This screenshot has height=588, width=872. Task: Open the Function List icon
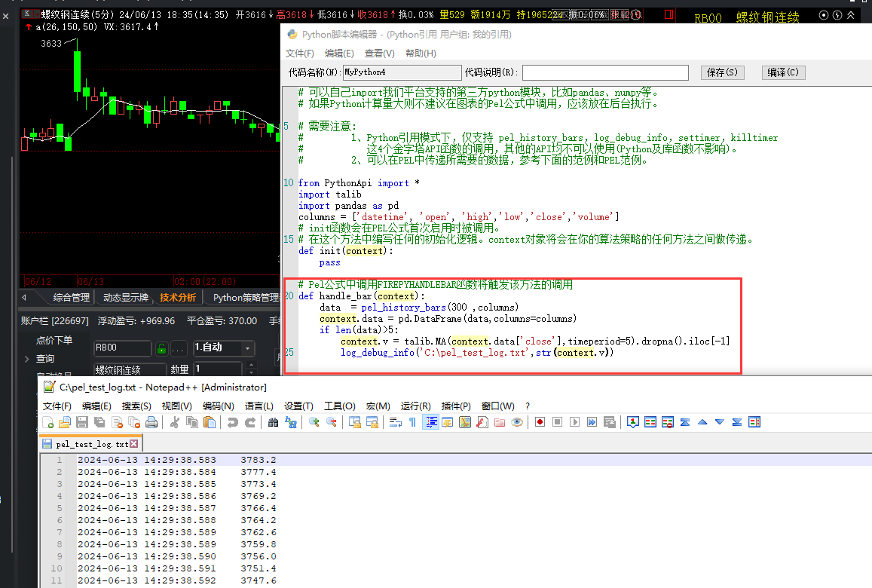coord(482,422)
